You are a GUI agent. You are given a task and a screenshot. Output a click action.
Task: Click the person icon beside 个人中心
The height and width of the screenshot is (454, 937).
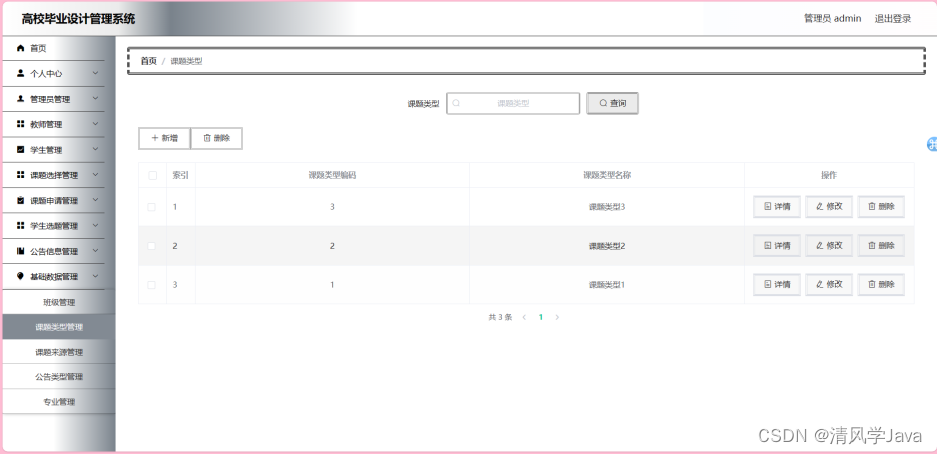(x=21, y=73)
